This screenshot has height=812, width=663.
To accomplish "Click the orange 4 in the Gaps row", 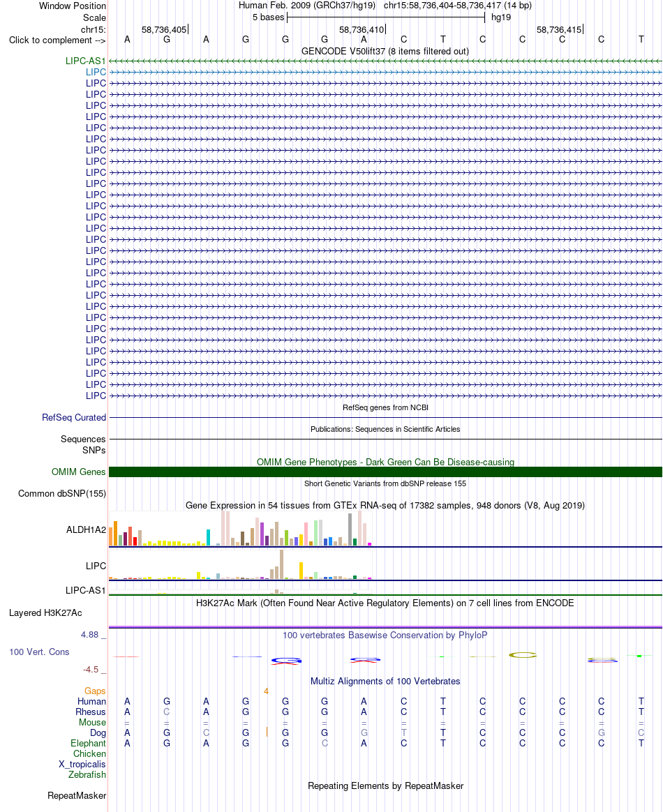I will pyautogui.click(x=266, y=691).
